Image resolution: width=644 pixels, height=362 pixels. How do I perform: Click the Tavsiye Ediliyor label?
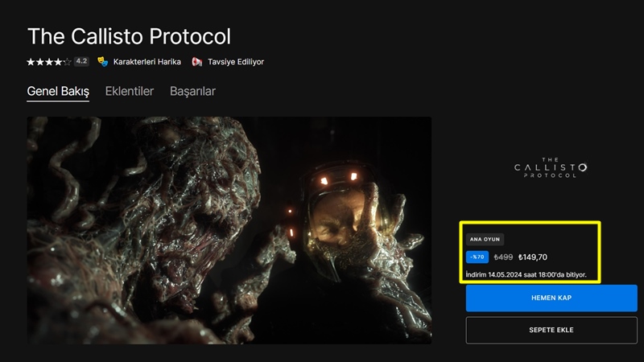click(x=236, y=62)
